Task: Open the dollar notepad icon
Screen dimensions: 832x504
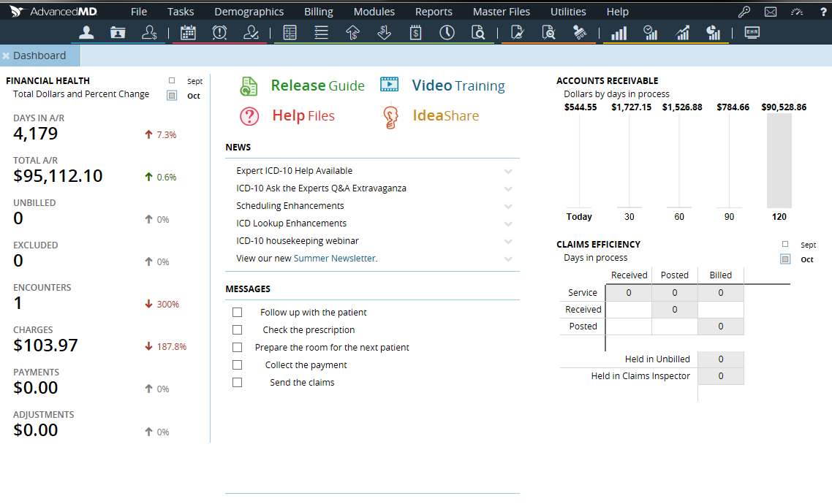Action: (415, 33)
